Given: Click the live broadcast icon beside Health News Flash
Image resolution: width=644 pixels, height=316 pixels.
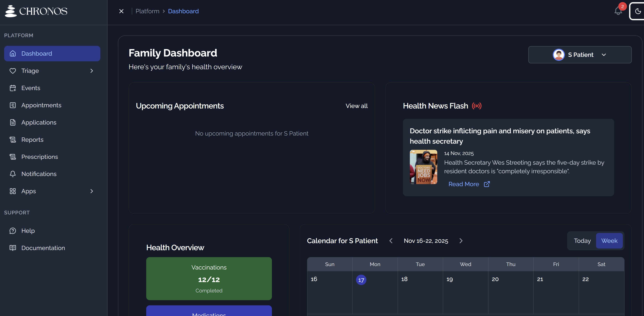Looking at the screenshot, I should tap(477, 106).
